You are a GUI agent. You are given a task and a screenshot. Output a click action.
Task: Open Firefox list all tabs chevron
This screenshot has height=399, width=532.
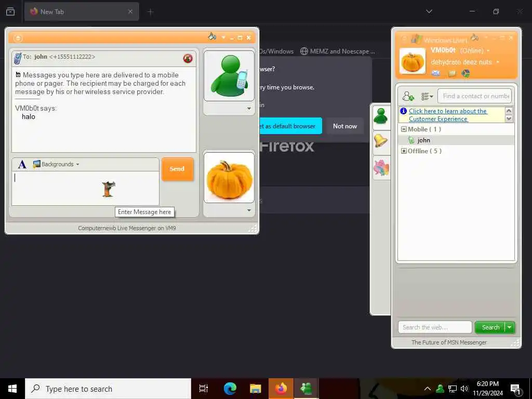point(429,11)
